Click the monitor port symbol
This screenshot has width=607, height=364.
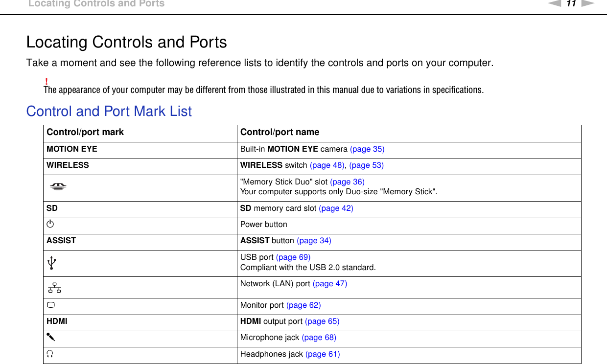pyautogui.click(x=50, y=305)
